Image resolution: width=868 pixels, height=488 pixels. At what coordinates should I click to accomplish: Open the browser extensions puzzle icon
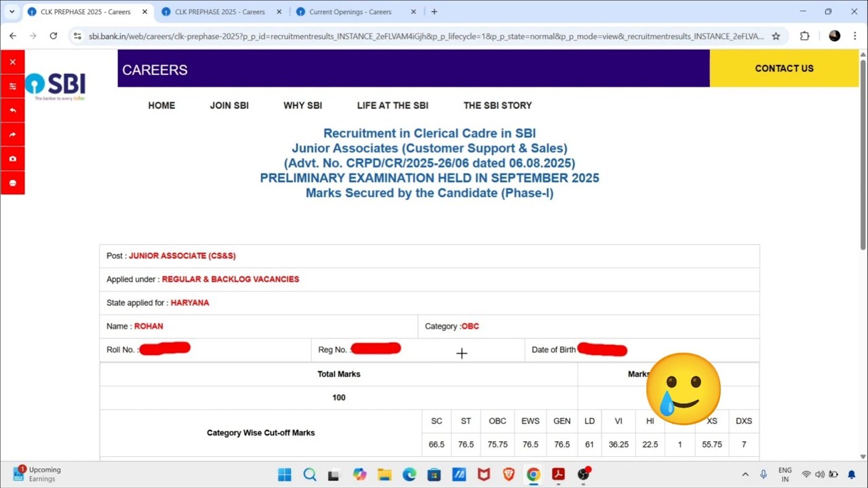coord(805,36)
